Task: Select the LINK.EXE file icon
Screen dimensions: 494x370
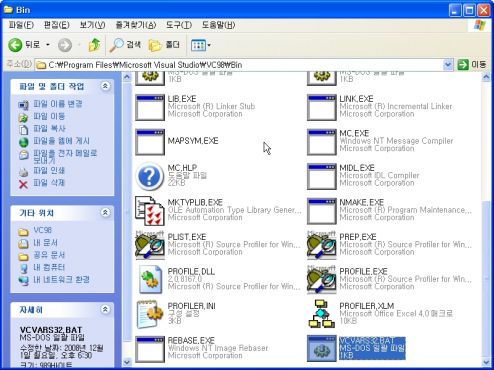Action: point(322,107)
